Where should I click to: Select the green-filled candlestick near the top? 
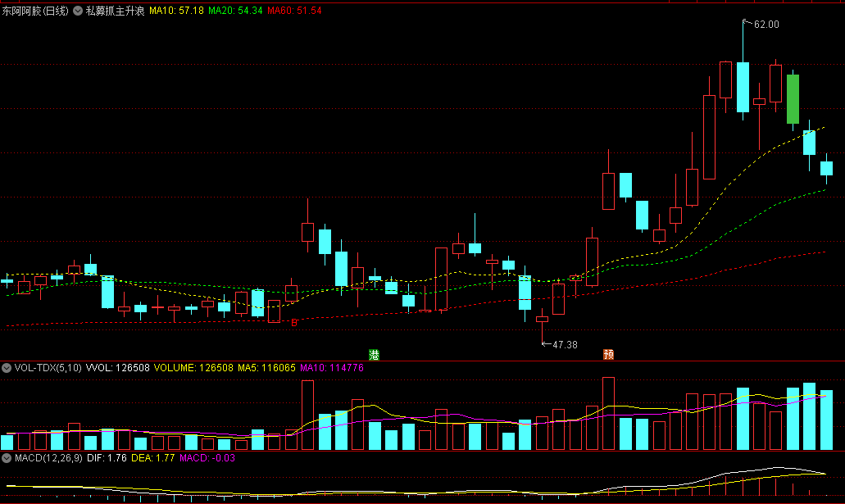pos(793,99)
